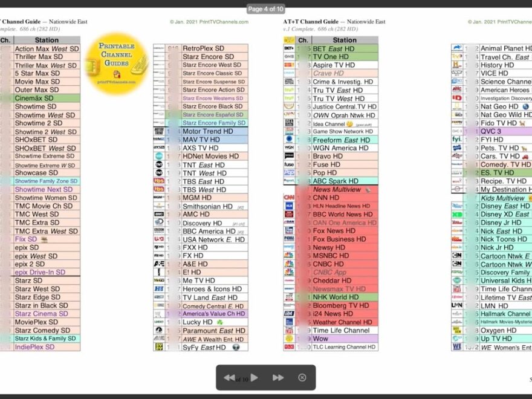Screen dimensions: 532x399
Task: Click the A&E logo icon
Action: (159, 264)
